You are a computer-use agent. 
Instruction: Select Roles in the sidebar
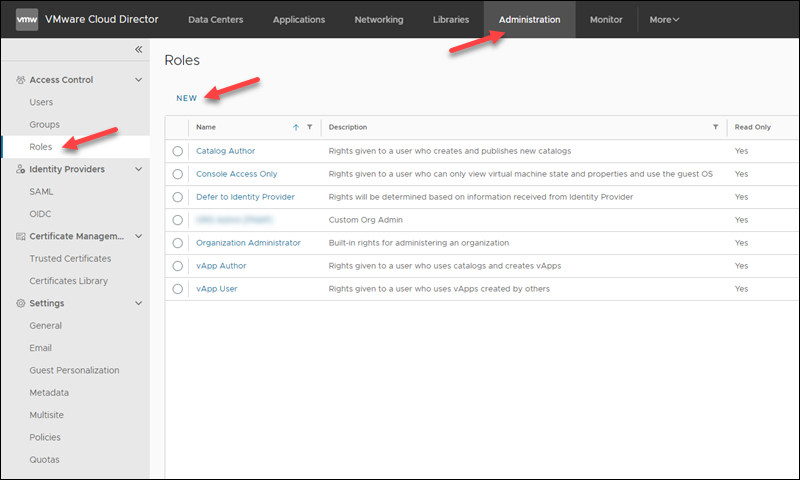click(x=40, y=147)
